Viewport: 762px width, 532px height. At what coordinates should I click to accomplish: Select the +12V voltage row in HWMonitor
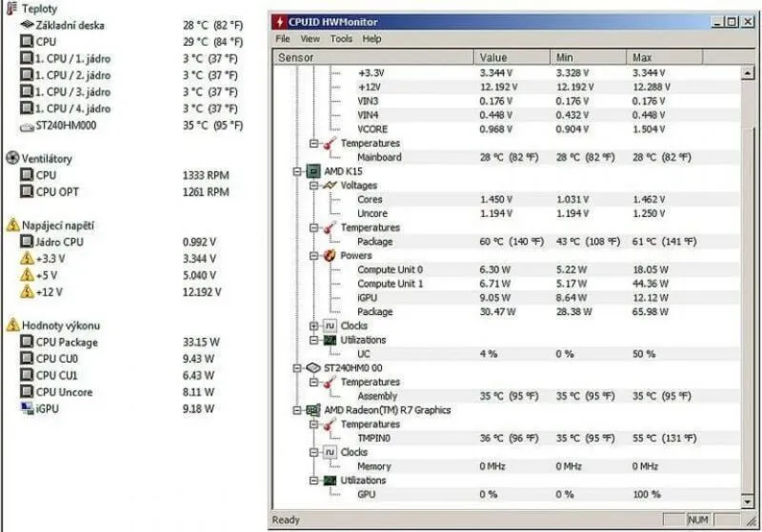pyautogui.click(x=508, y=87)
